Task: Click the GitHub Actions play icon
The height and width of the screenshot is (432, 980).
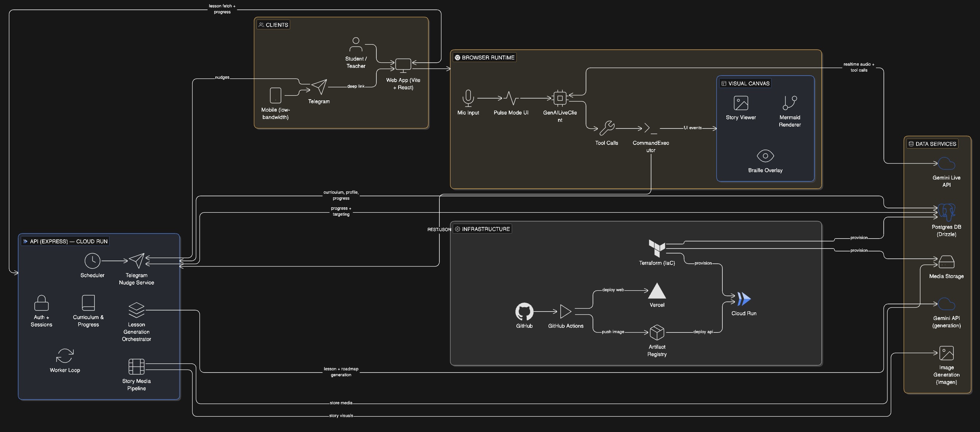Action: pyautogui.click(x=565, y=312)
